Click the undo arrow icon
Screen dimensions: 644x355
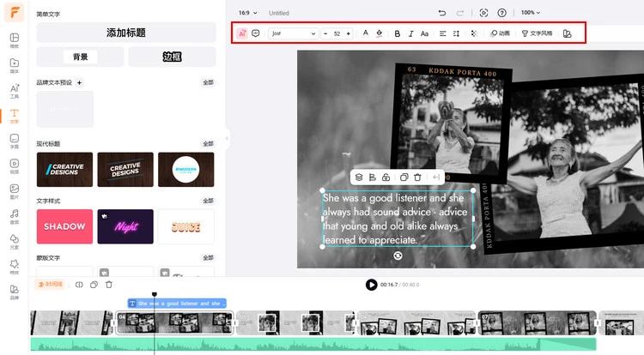pos(442,13)
